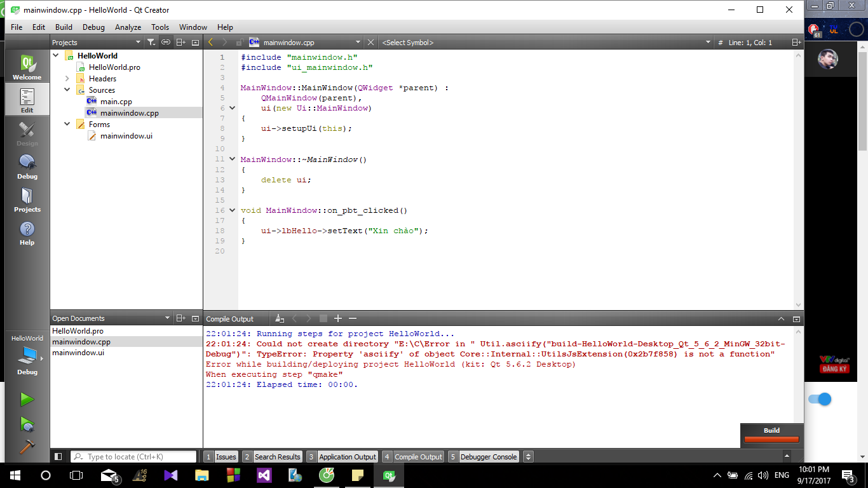This screenshot has width=868, height=488.
Task: Switch to the Issues output tab
Action: (x=226, y=456)
